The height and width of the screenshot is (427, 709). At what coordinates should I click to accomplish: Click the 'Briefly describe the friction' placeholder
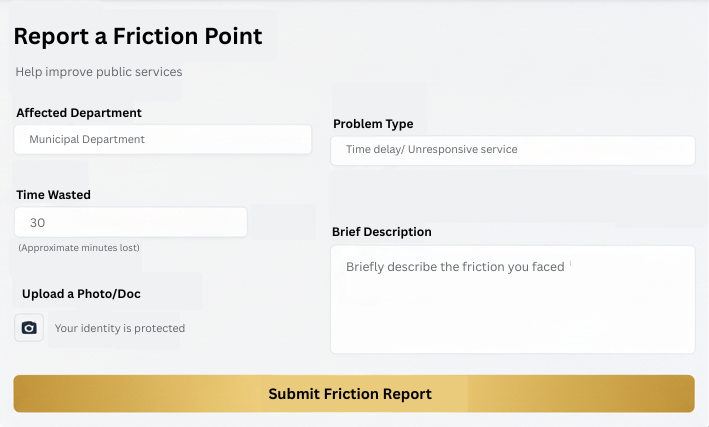(x=455, y=267)
